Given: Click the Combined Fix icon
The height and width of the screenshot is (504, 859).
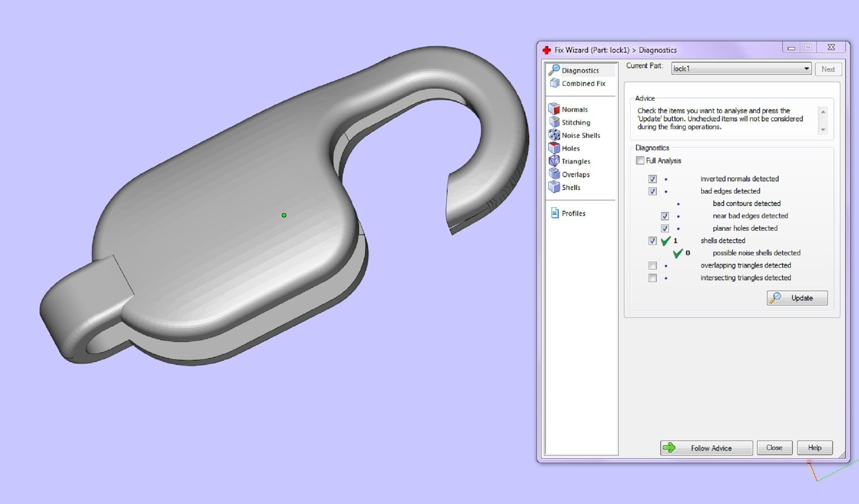Looking at the screenshot, I should (554, 83).
